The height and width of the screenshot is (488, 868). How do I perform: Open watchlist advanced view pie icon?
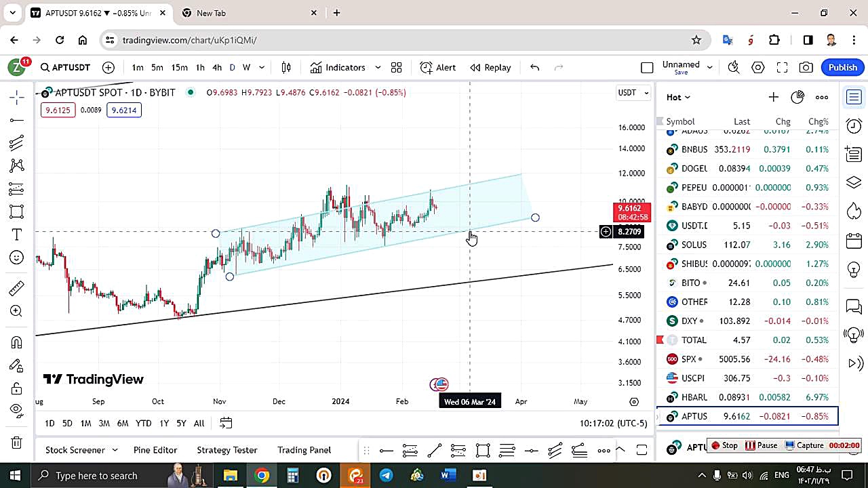(x=797, y=97)
